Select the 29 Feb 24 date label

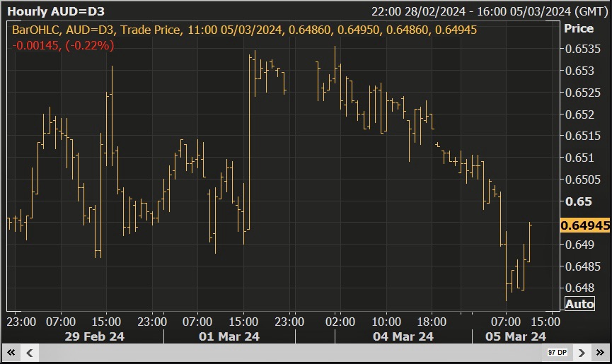93,336
